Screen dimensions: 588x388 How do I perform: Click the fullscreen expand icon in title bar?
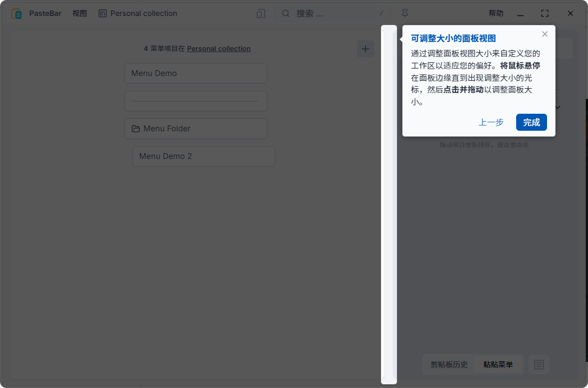(544, 13)
